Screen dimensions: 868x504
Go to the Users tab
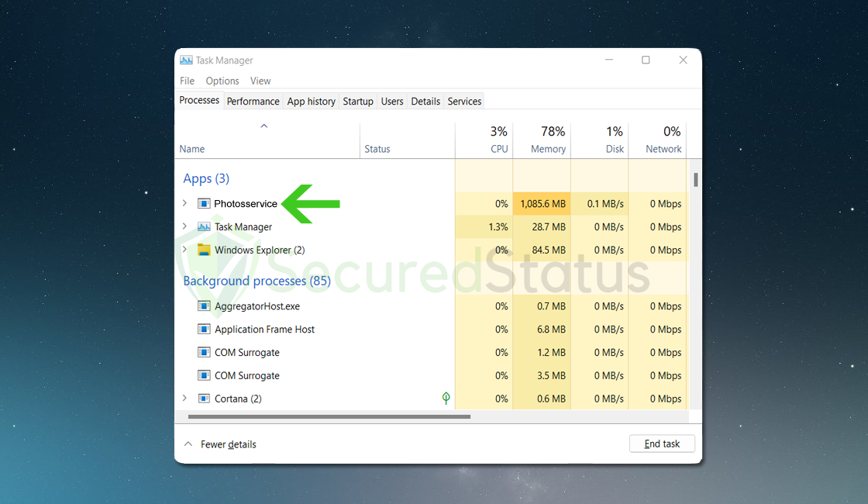click(392, 102)
